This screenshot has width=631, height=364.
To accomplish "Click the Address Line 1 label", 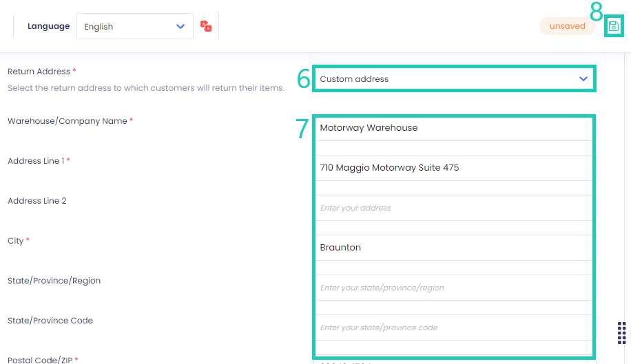I will [x=36, y=161].
